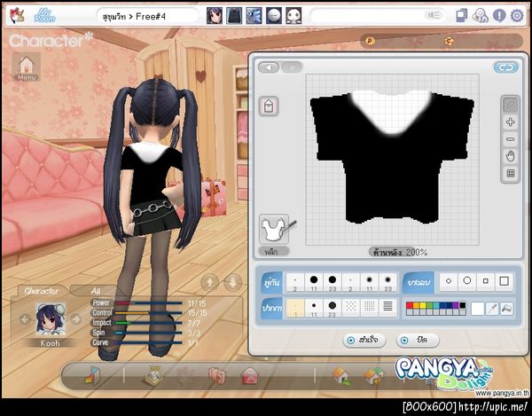Image resolution: width=532 pixels, height=416 pixels.
Task: Switch to the All tab
Action: pyautogui.click(x=96, y=291)
